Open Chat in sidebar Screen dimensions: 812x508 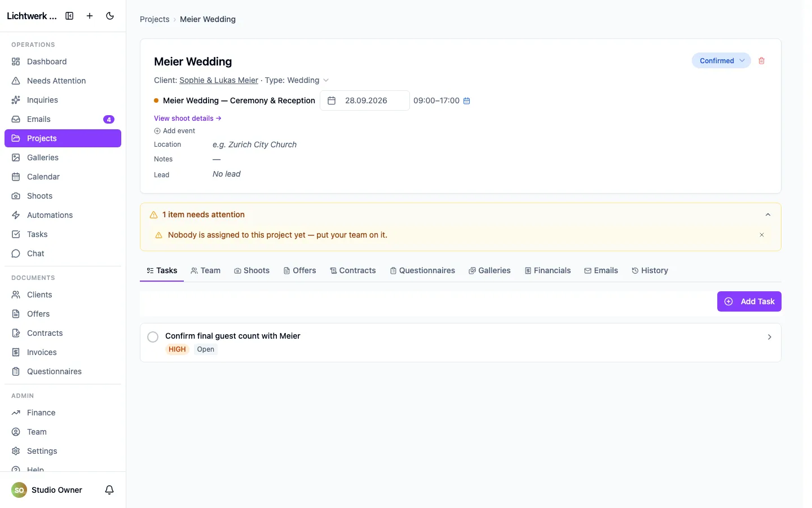[x=63, y=253]
